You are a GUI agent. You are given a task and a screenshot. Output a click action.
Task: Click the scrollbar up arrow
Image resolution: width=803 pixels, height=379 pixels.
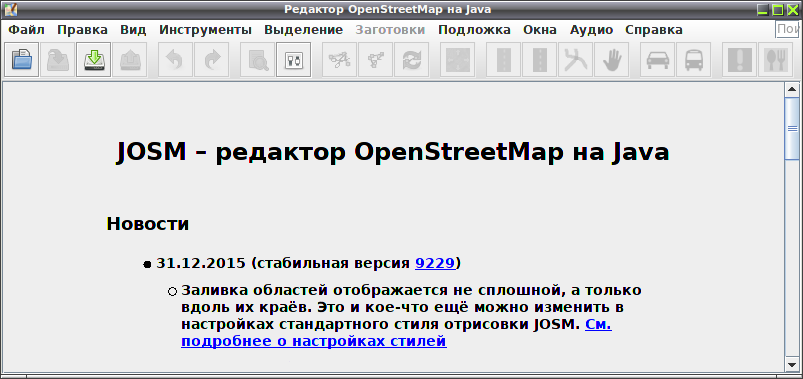792,90
